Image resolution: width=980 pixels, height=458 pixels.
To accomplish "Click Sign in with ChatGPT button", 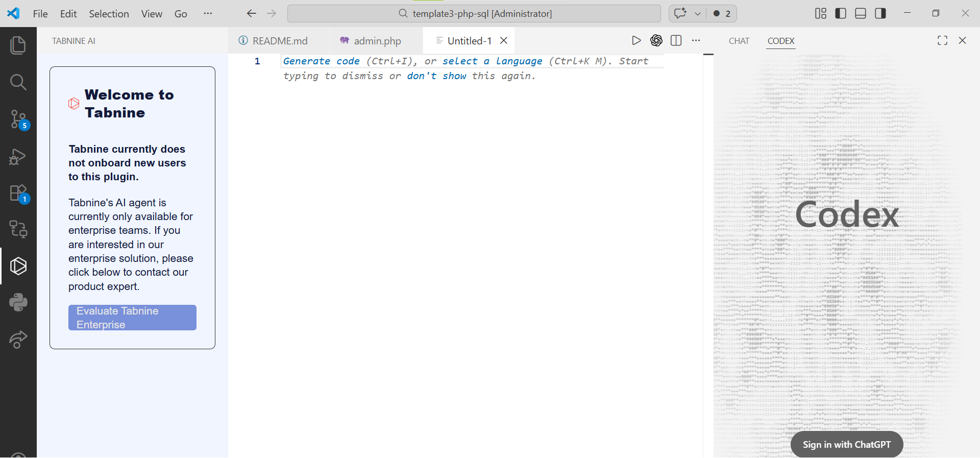I will [x=847, y=445].
